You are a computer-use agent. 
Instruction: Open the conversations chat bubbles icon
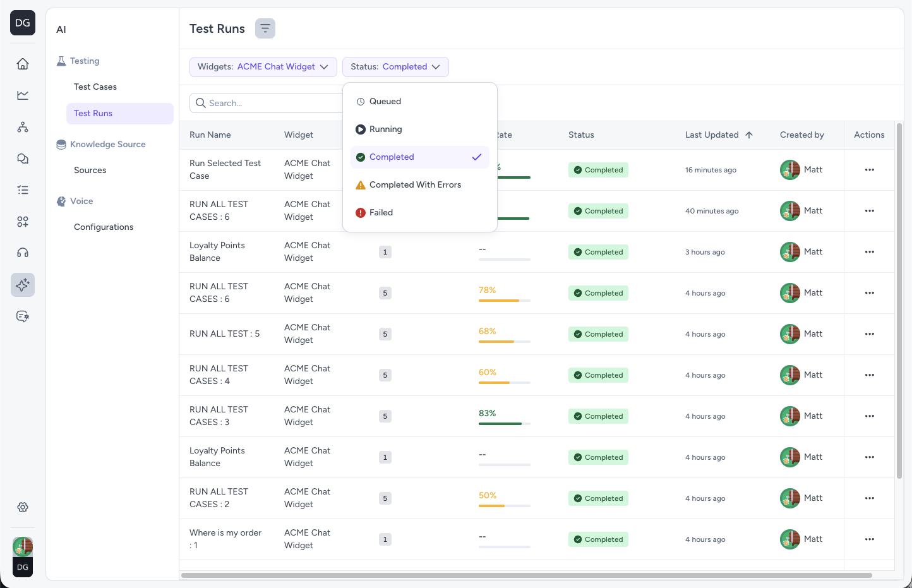(23, 159)
